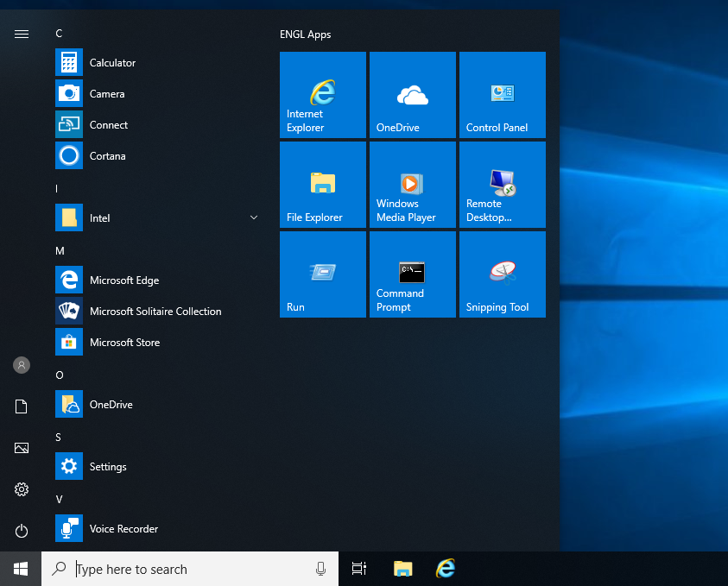728x586 pixels.
Task: Launch the Windows Media Player tile
Action: [412, 185]
